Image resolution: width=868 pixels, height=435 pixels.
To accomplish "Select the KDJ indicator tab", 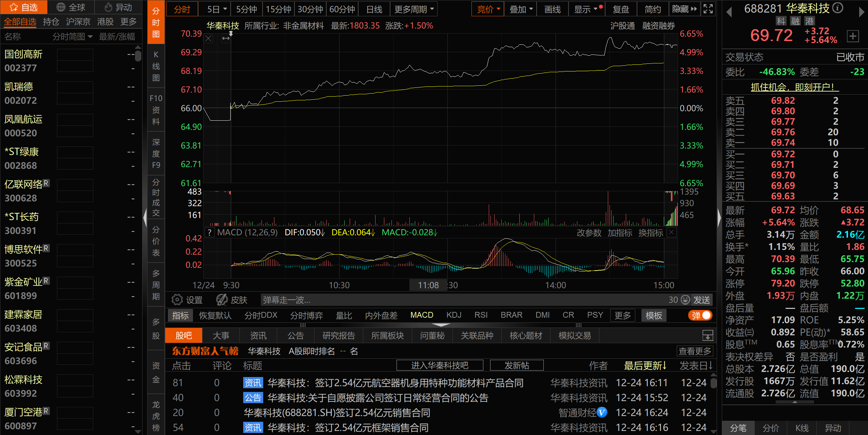I will point(454,315).
